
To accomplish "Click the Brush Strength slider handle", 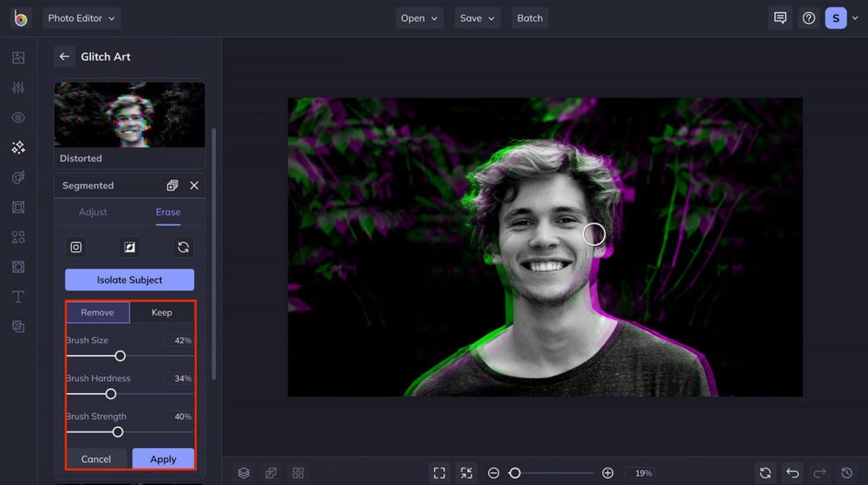I will [x=118, y=432].
